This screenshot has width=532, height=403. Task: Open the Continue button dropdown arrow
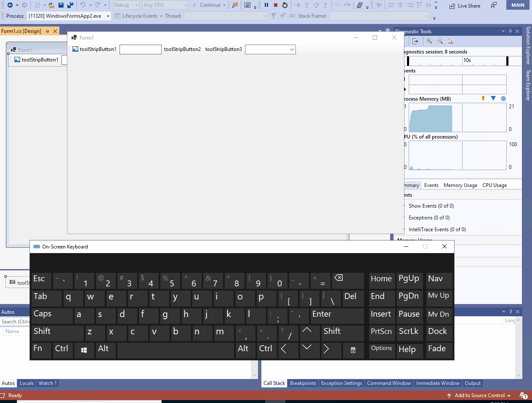point(224,5)
